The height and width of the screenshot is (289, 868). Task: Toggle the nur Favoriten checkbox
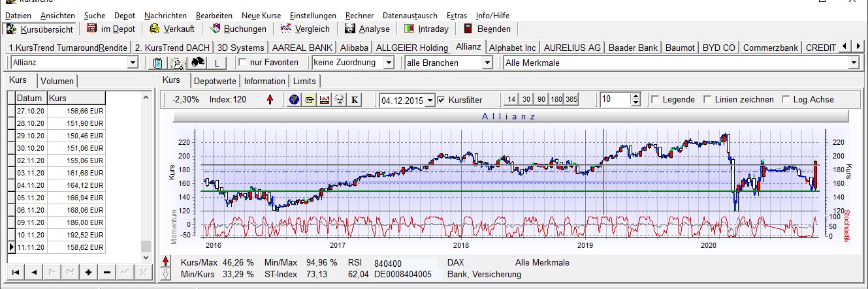(x=243, y=63)
